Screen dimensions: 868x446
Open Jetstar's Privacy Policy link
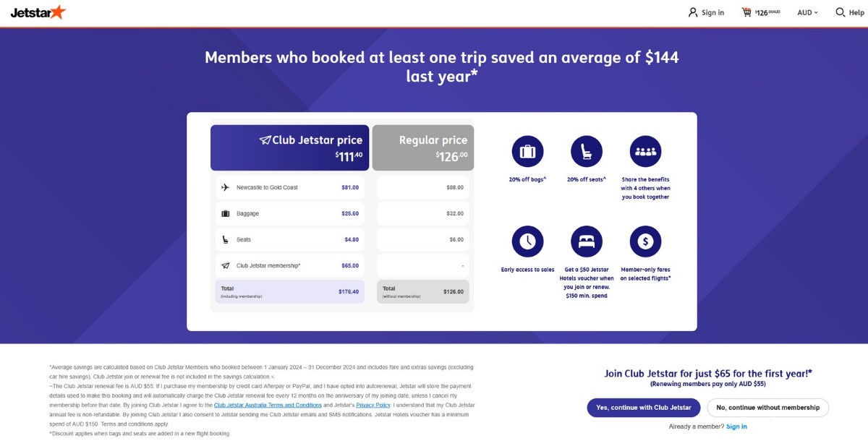(373, 406)
